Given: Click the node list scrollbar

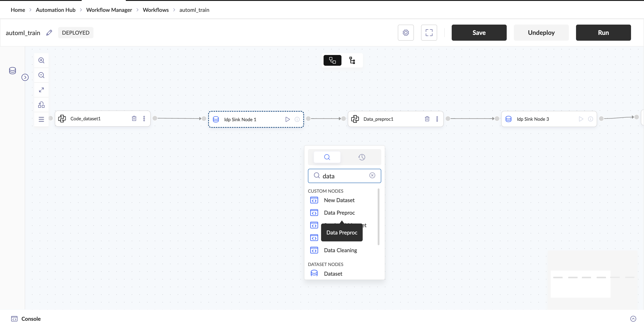Looking at the screenshot, I should [x=378, y=217].
